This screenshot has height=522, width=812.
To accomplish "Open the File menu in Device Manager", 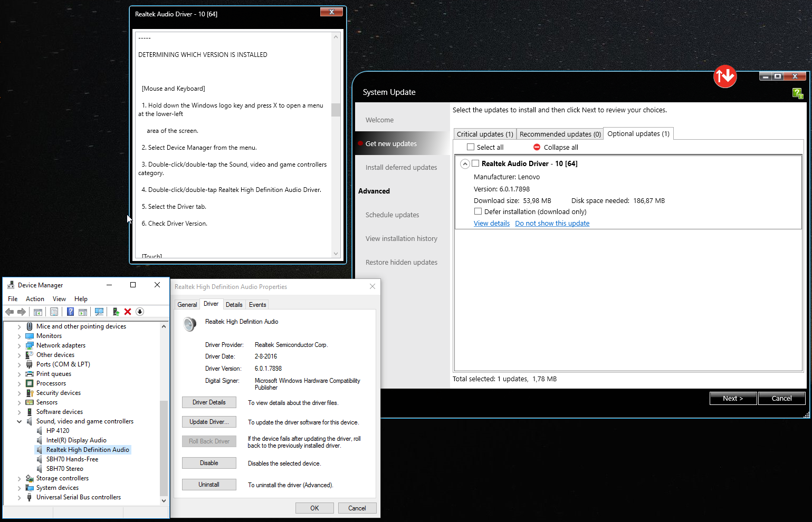I will 13,299.
